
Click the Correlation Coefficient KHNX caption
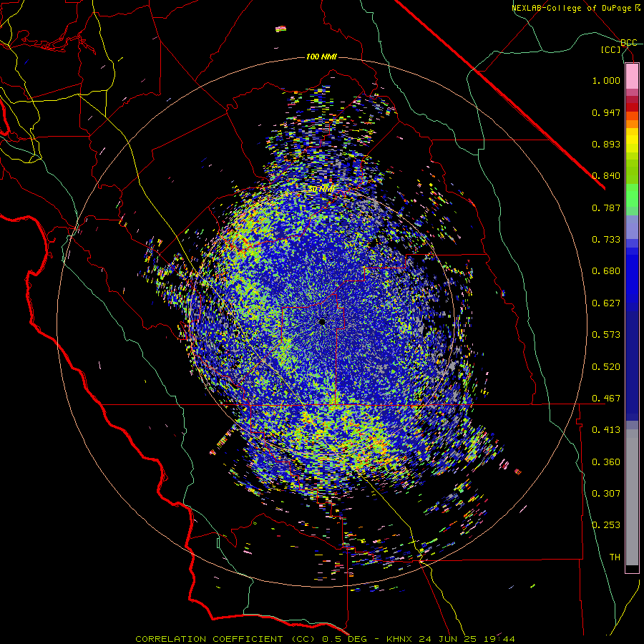[325, 639]
